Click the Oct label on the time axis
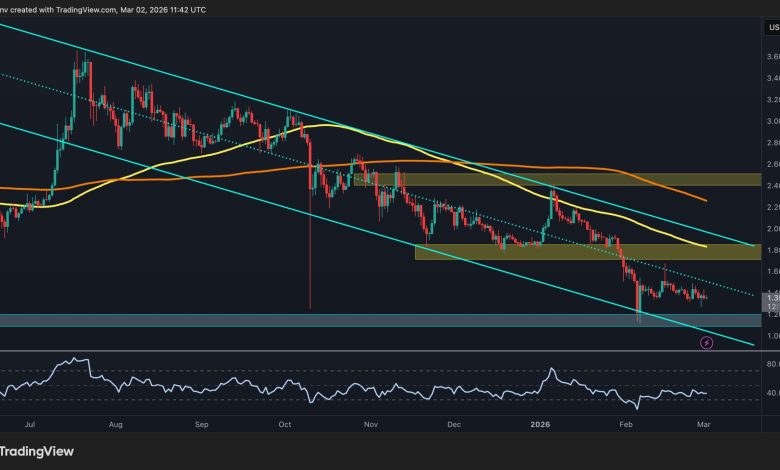 (286, 425)
